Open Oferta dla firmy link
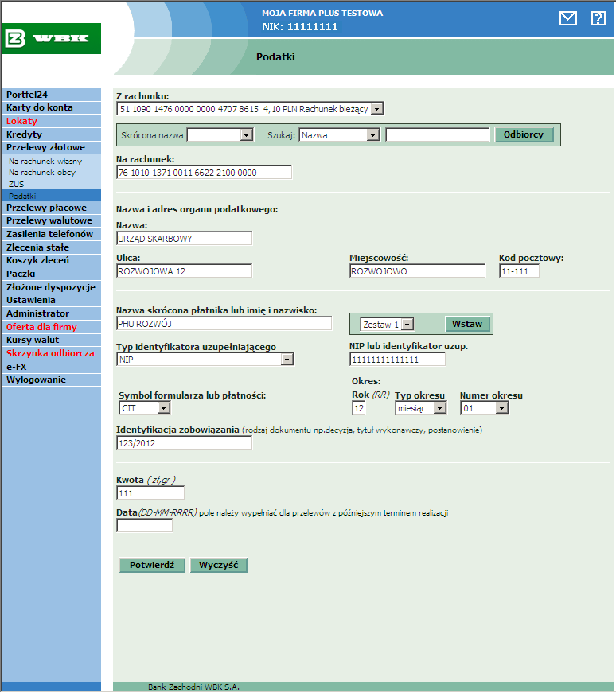This screenshot has height=693, width=616. tap(51, 327)
